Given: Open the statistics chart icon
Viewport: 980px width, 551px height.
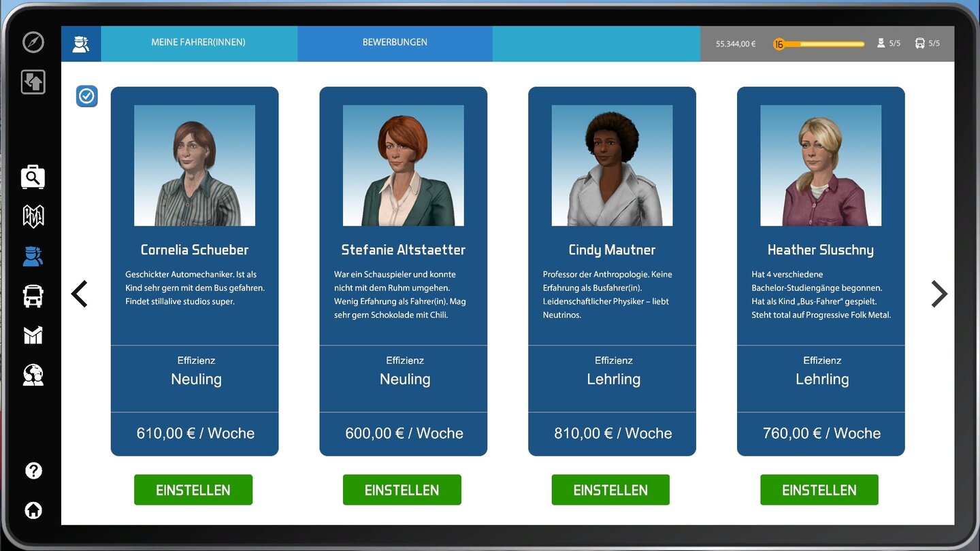Looking at the screenshot, I should (33, 335).
